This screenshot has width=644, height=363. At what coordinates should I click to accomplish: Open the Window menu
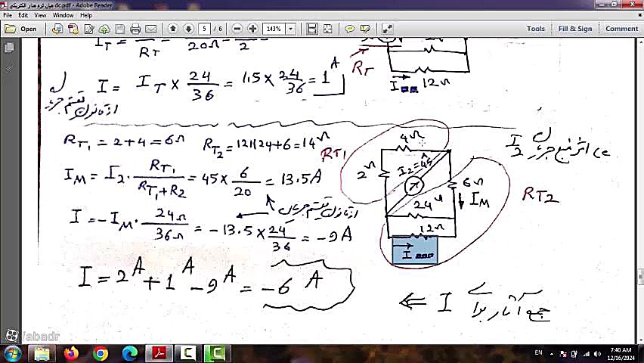63,15
